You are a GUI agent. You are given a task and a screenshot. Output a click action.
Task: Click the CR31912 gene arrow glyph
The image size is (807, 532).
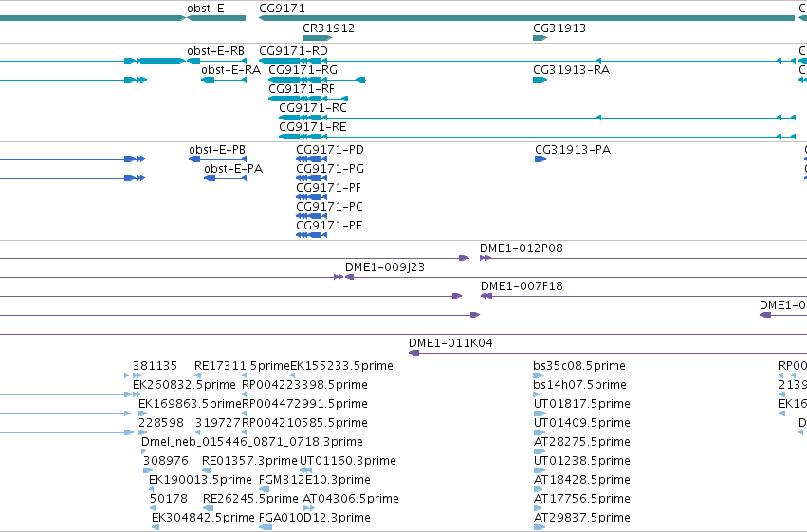[317, 38]
